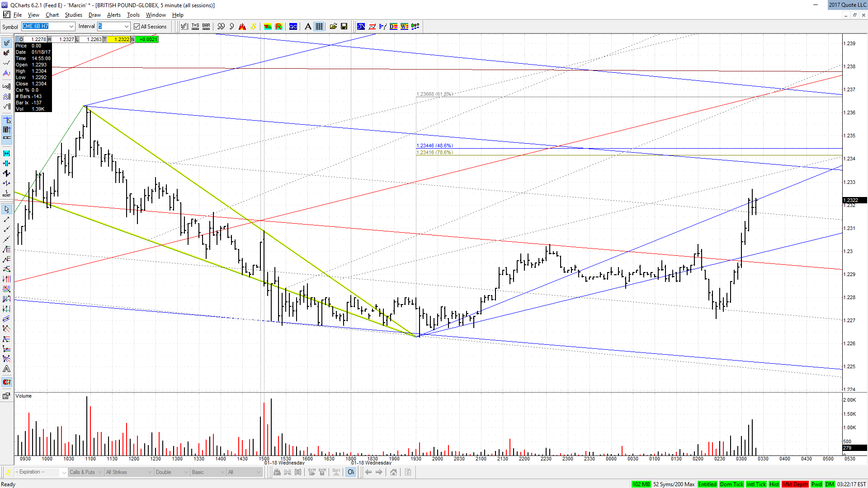Viewport: 868px width, 488px height.
Task: Open the Double dropdown
Action: click(172, 472)
